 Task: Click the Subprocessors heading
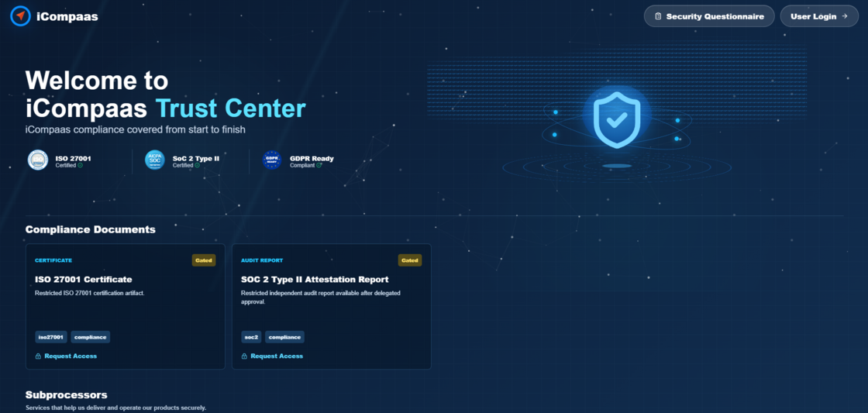point(67,394)
